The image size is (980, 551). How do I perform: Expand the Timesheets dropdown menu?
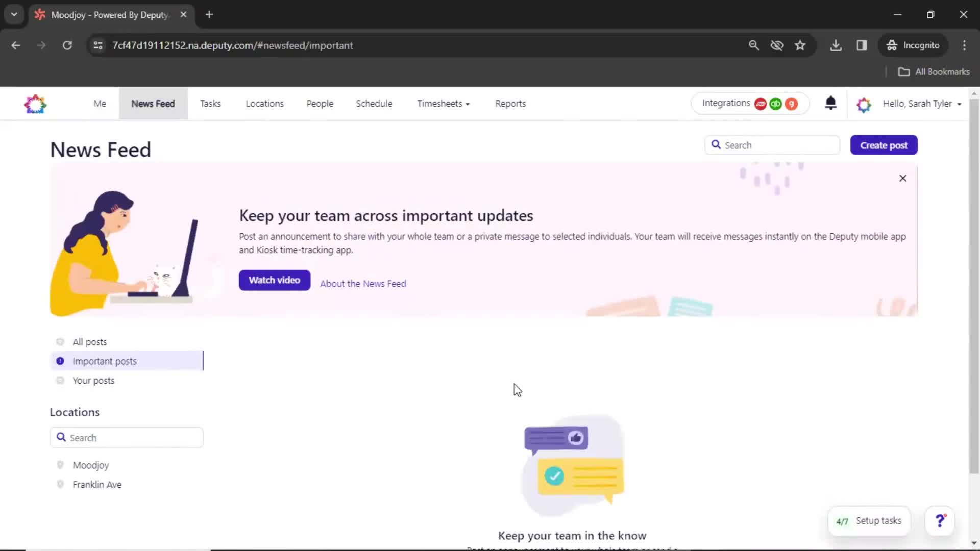click(443, 104)
